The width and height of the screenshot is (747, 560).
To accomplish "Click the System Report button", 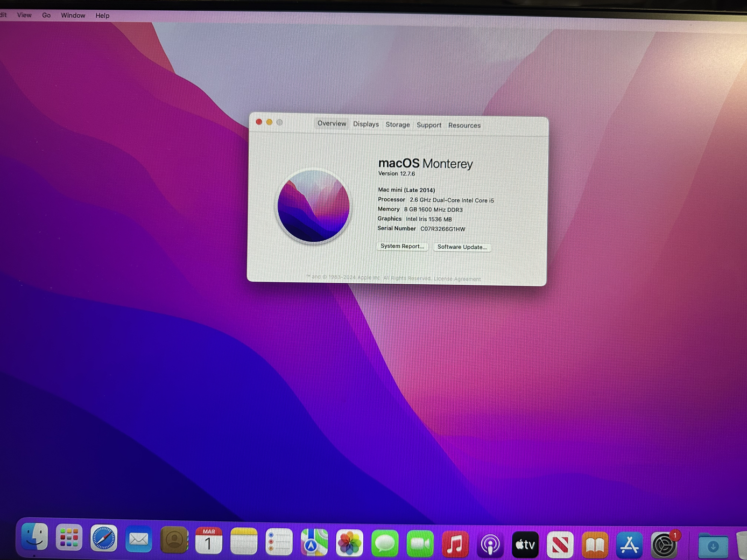I will 402,246.
